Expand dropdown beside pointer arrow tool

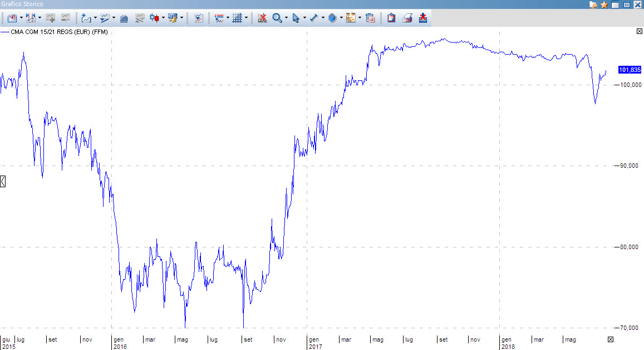[305, 18]
